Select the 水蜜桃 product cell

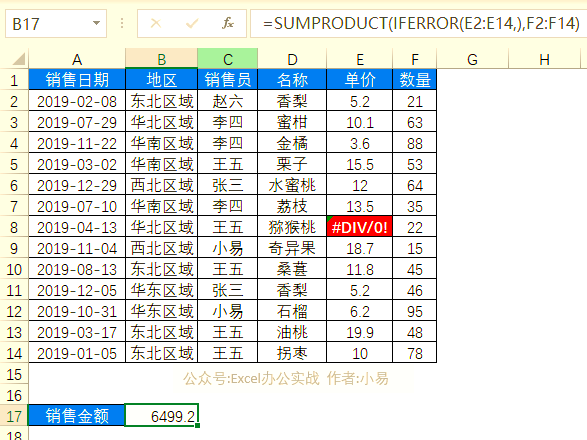pyautogui.click(x=292, y=184)
